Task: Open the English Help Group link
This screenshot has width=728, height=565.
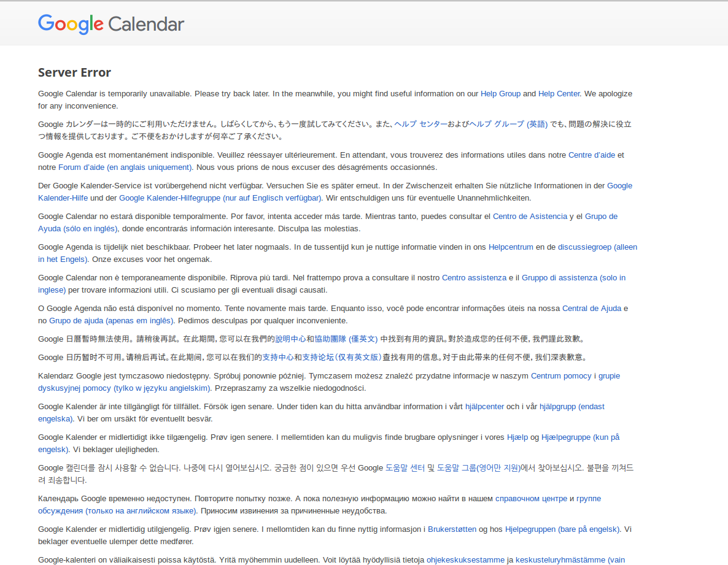Action: click(x=500, y=94)
